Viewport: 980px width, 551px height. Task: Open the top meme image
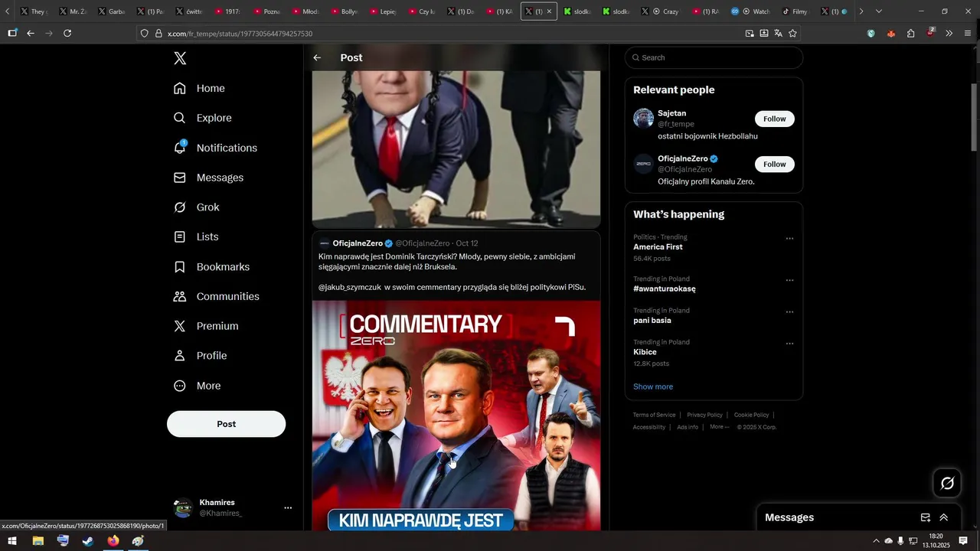(x=456, y=149)
